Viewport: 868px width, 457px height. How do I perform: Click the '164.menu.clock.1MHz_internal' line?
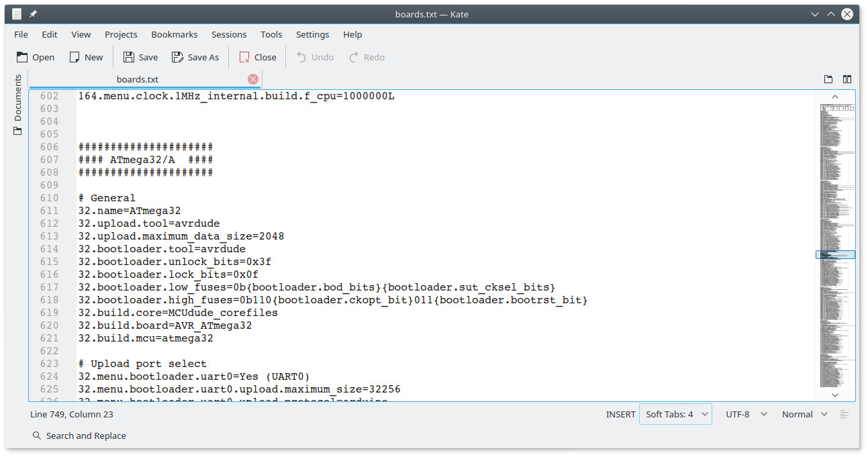coord(236,96)
